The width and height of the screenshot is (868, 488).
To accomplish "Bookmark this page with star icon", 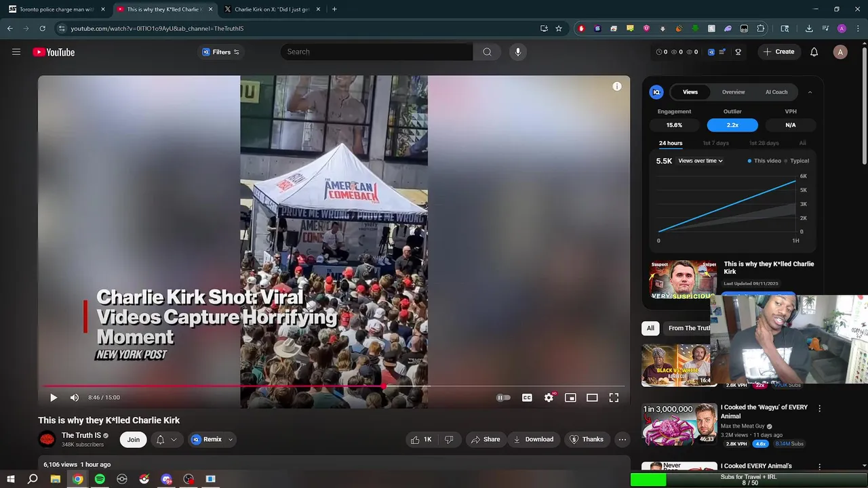I will pos(559,28).
